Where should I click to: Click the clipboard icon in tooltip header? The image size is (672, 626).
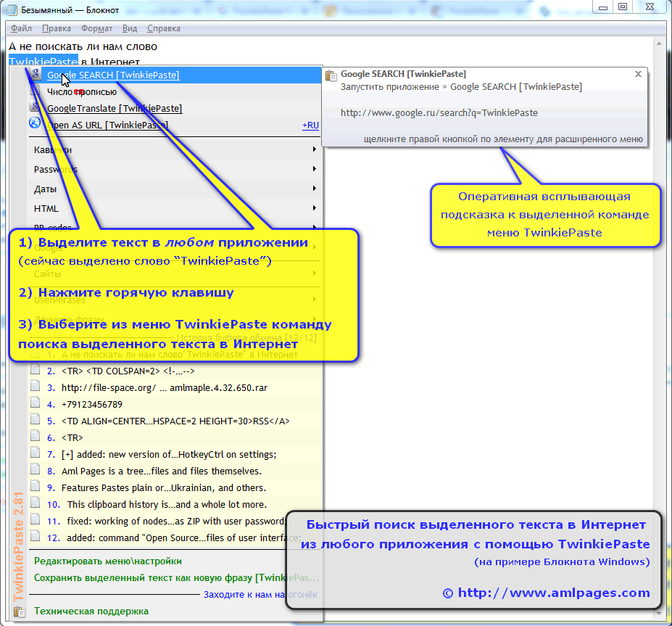coord(331,76)
